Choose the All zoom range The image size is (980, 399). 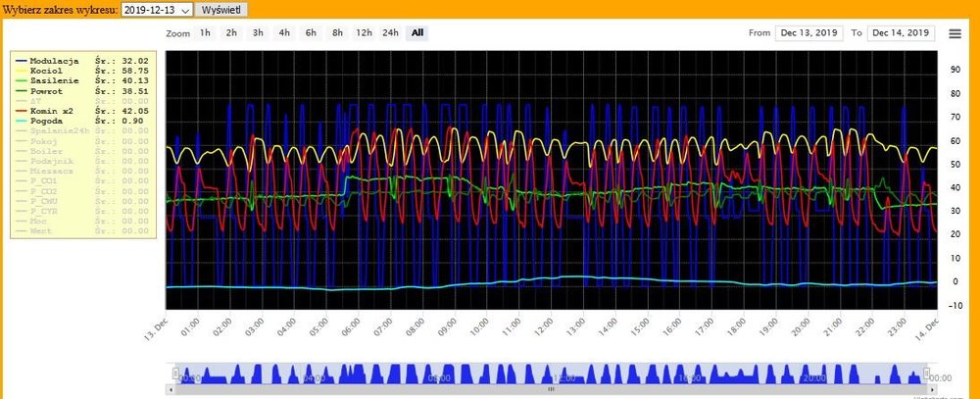tap(417, 33)
